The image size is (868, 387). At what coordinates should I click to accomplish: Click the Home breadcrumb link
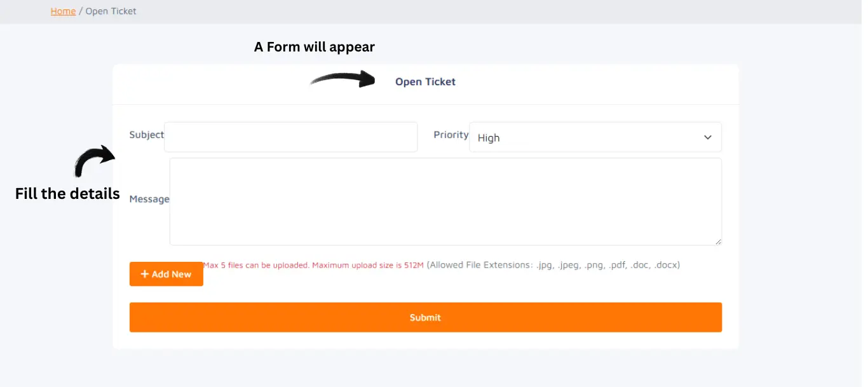point(63,11)
